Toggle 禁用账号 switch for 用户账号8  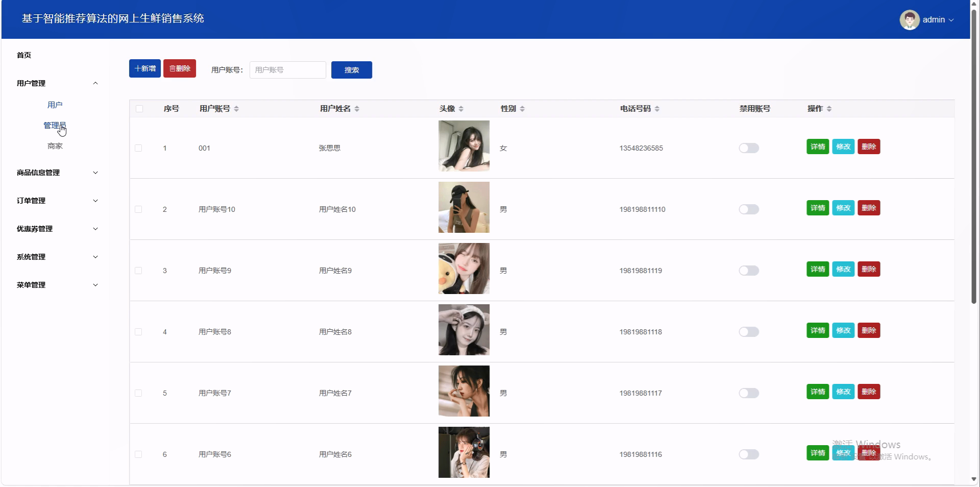point(749,332)
